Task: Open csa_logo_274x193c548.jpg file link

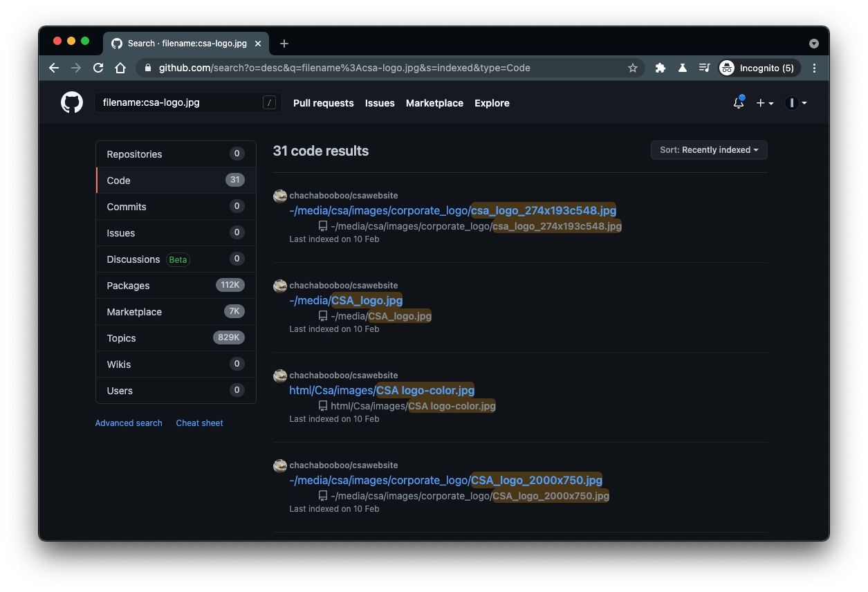Action: coord(453,210)
